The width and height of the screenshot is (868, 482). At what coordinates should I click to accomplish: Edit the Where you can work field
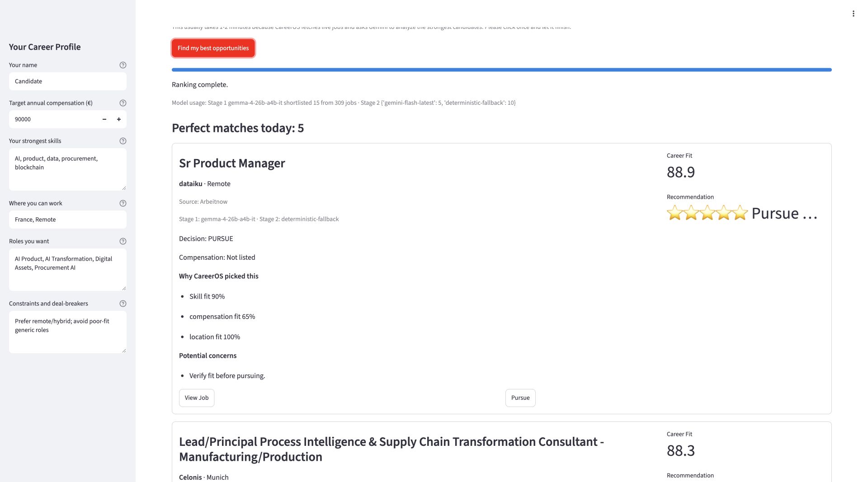pos(68,220)
